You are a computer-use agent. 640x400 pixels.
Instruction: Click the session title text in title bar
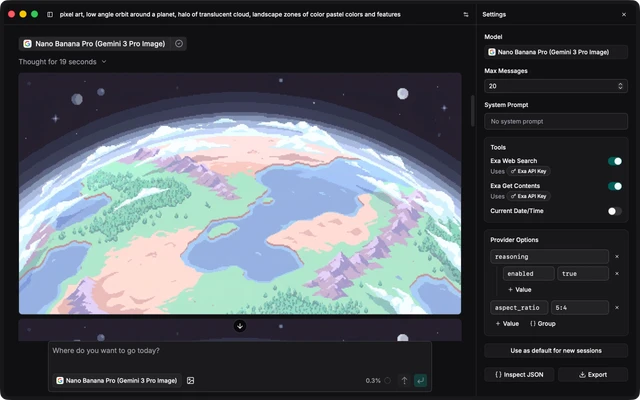[230, 14]
